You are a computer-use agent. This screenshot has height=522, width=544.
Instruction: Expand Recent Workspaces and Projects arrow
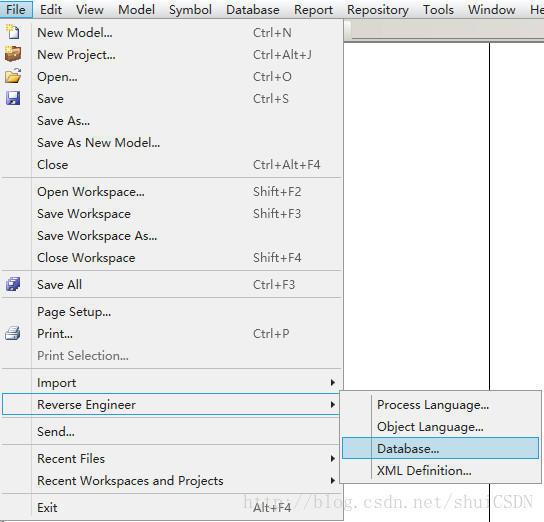coord(332,480)
